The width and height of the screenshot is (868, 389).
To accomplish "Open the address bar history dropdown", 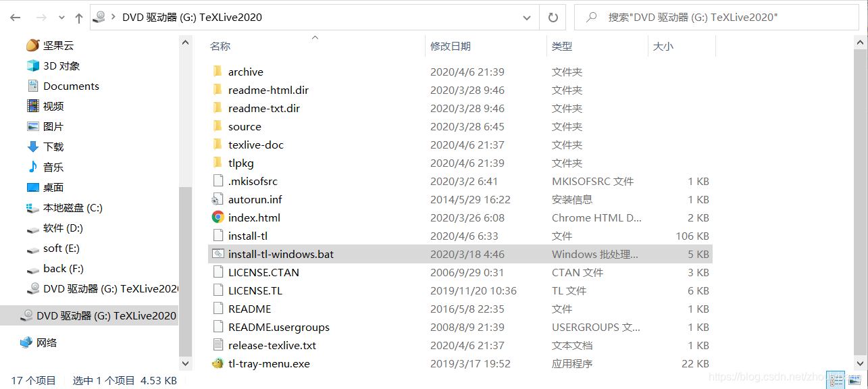I will click(528, 18).
